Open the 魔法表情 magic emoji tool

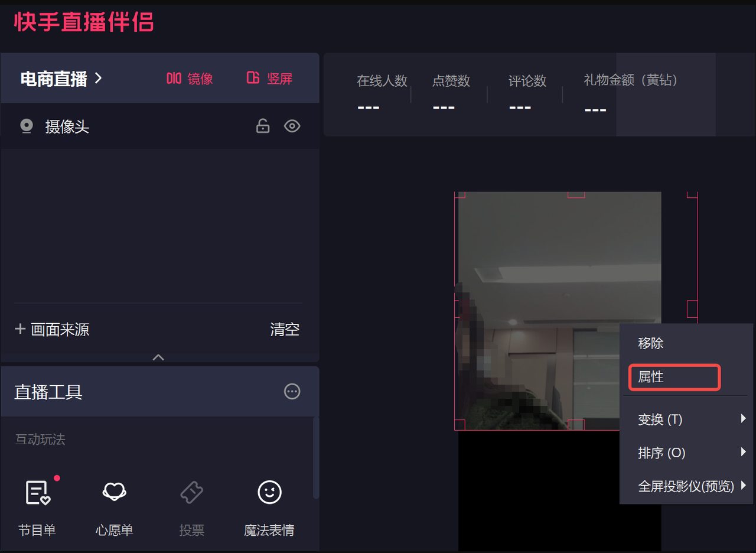click(x=269, y=493)
